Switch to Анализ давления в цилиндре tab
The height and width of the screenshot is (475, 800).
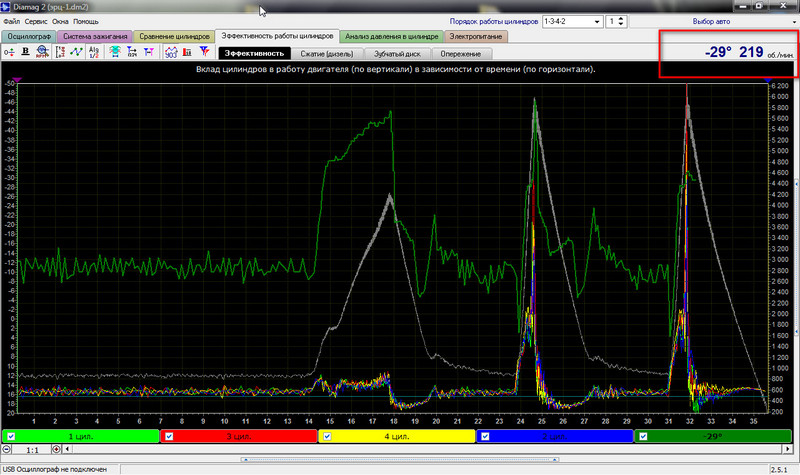(391, 36)
